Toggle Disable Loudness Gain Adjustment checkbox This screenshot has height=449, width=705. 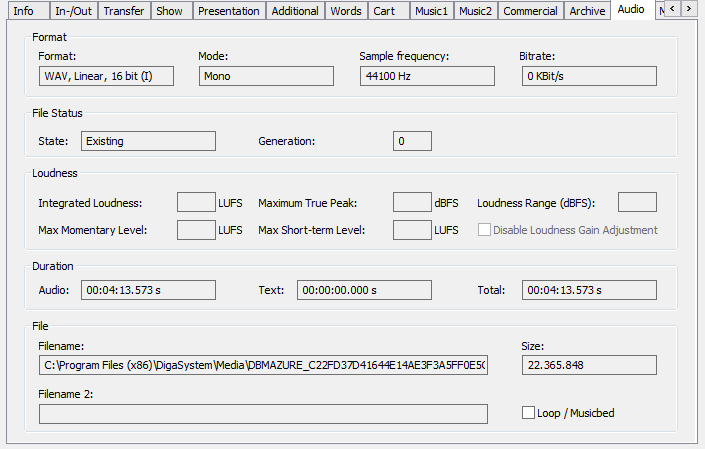485,230
